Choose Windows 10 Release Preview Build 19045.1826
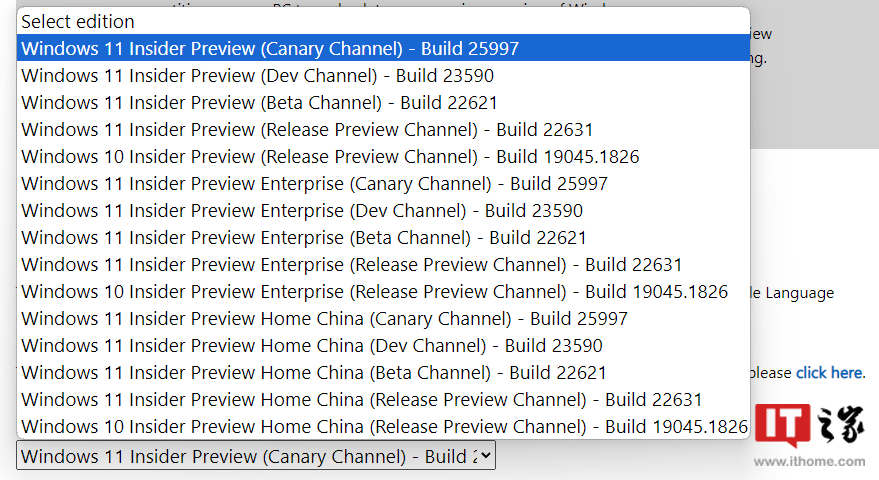This screenshot has width=879, height=480. 330,156
